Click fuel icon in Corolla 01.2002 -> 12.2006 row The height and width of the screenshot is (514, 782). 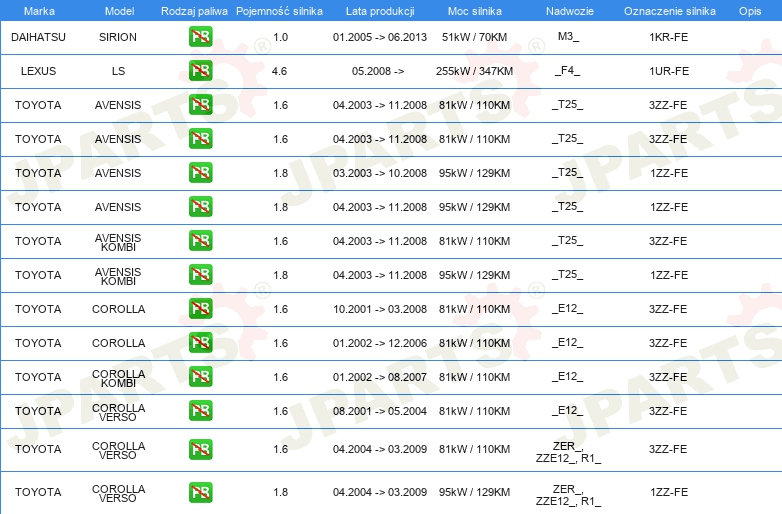pyautogui.click(x=200, y=343)
